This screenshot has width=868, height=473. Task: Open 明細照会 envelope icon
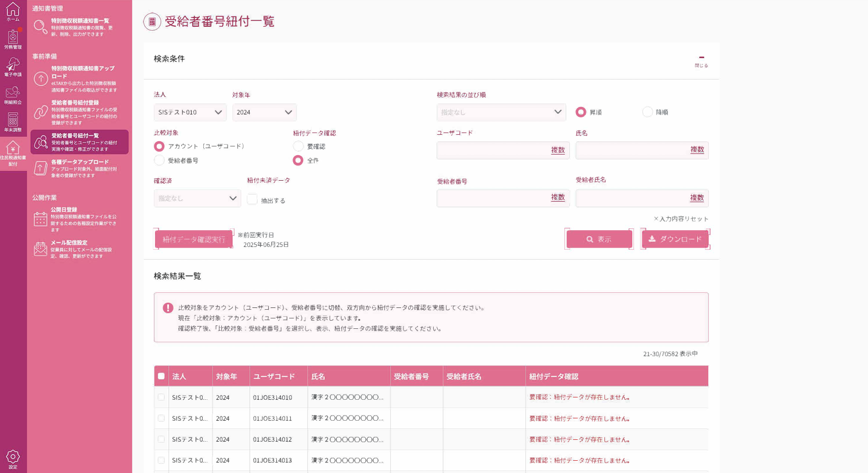(13, 95)
